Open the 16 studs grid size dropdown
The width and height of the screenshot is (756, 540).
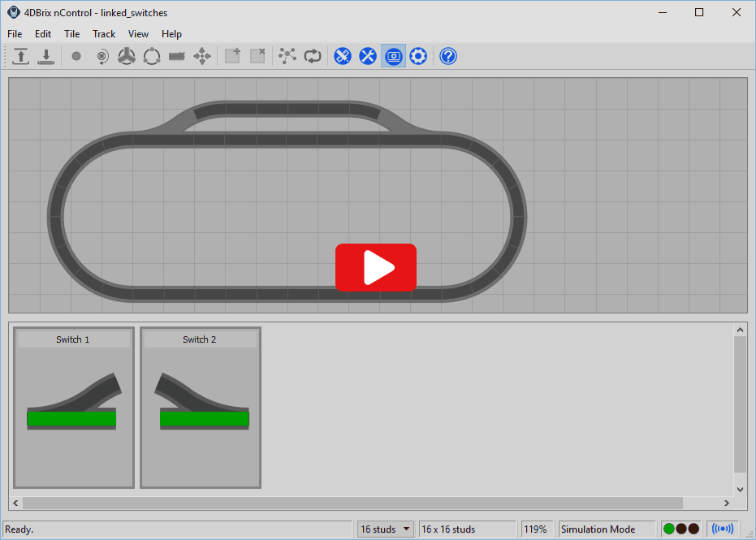point(385,529)
